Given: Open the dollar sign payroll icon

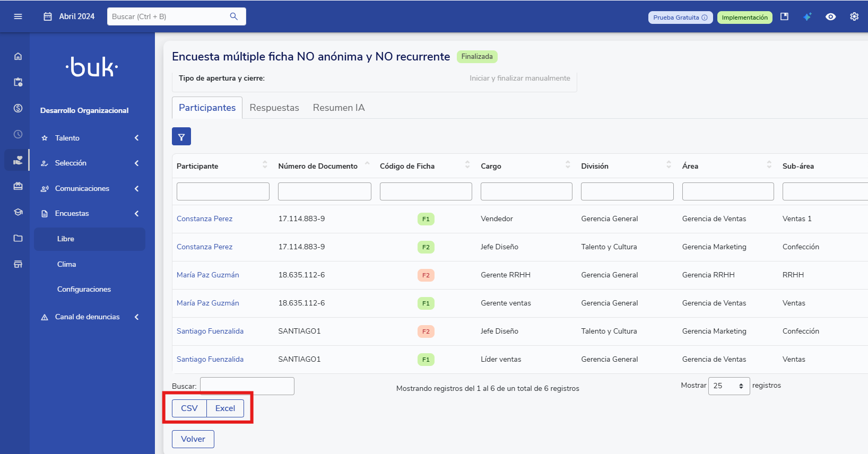Looking at the screenshot, I should (18, 108).
